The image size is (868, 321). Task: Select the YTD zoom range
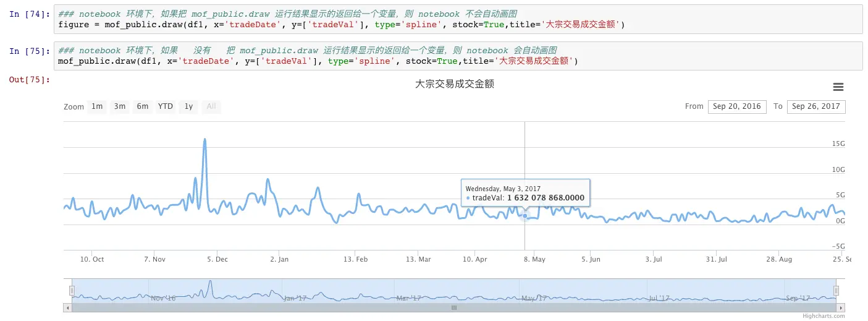(x=166, y=106)
